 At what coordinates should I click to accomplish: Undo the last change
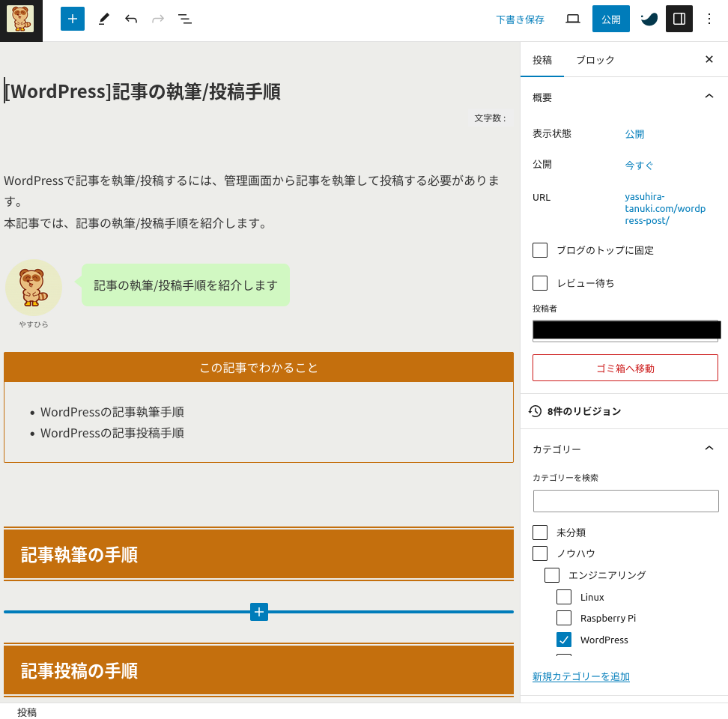tap(131, 19)
